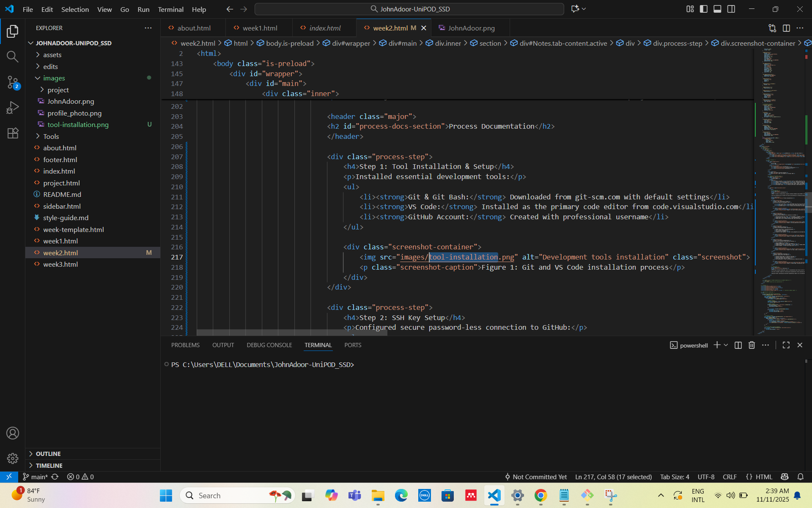Split the editor to the right
812x508 pixels.
[x=786, y=28]
